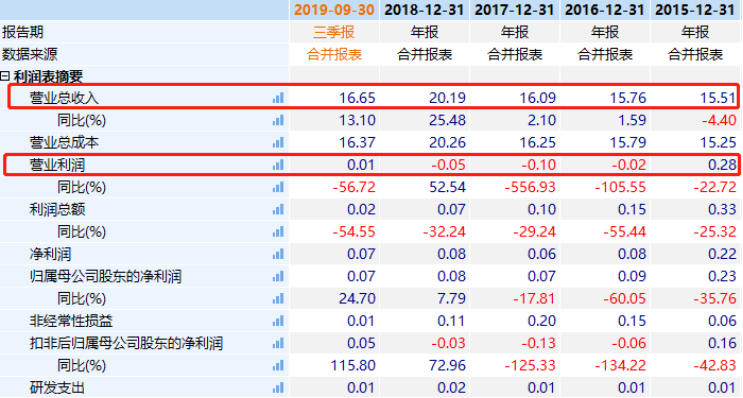Click the 2017 营业利润 同比 value -556.93
743x398 pixels.
click(x=530, y=187)
